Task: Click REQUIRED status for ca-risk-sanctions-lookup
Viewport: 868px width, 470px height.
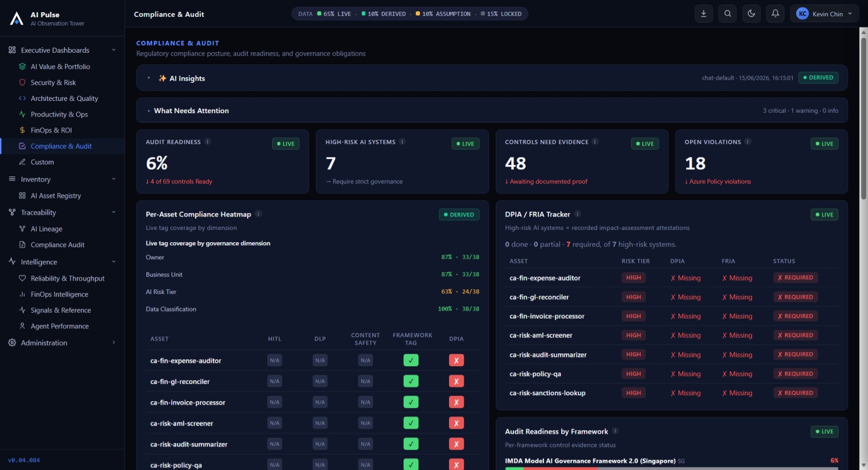Action: [795, 393]
